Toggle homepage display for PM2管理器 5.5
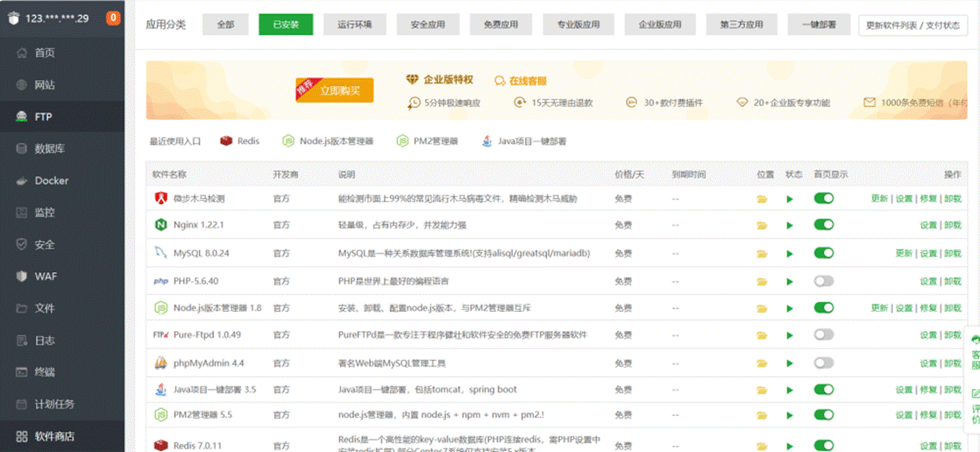The image size is (980, 452). point(823,415)
